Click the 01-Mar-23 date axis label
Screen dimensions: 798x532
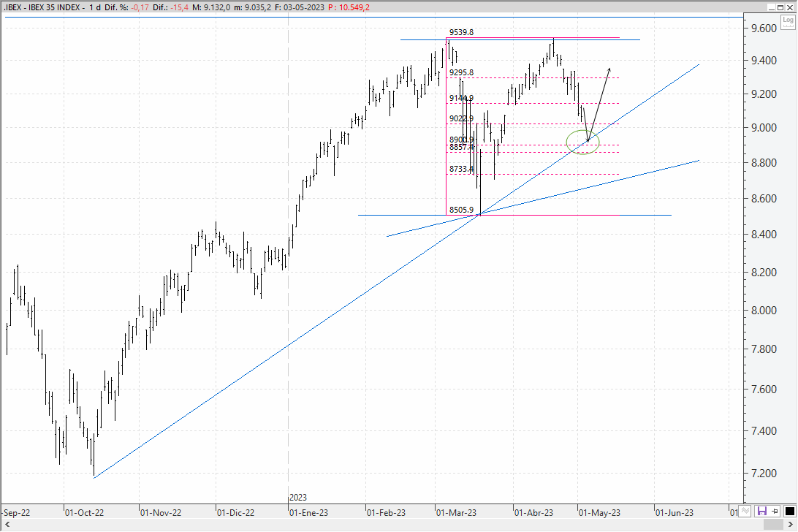(x=457, y=513)
